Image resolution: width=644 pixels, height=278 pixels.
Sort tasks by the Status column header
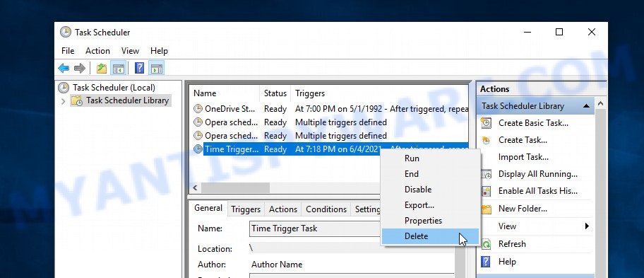(x=275, y=93)
